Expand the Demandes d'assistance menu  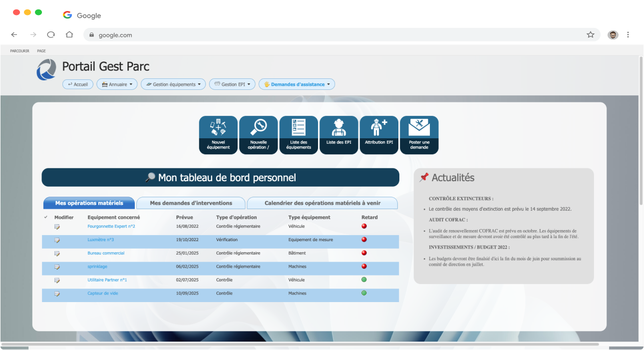click(x=297, y=84)
